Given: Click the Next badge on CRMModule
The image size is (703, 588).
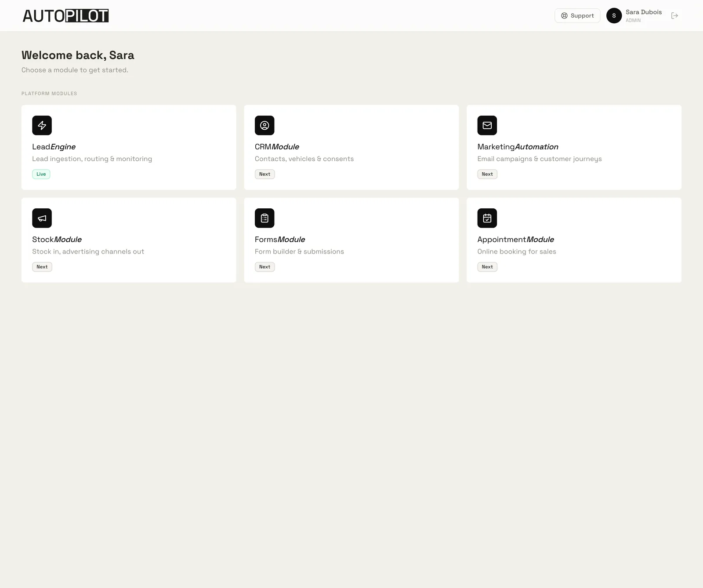Looking at the screenshot, I should [265, 174].
